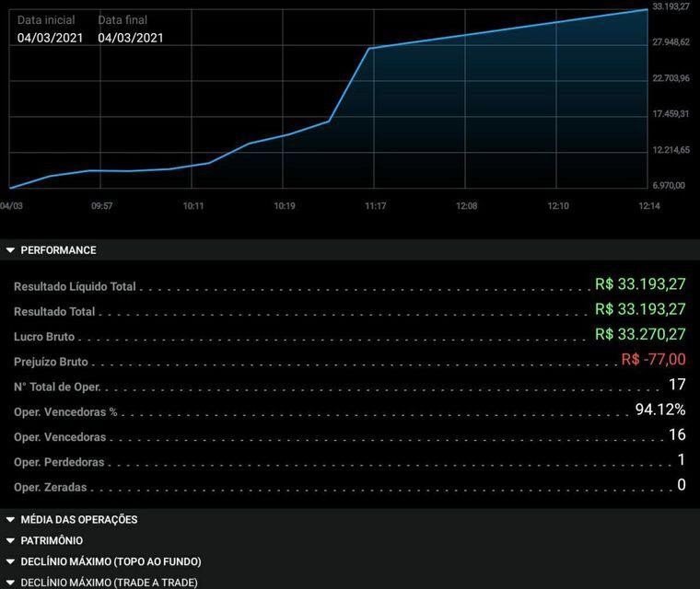The width and height of the screenshot is (700, 589).
Task: Click the Prejuízo Bruto label
Action: coord(51,362)
